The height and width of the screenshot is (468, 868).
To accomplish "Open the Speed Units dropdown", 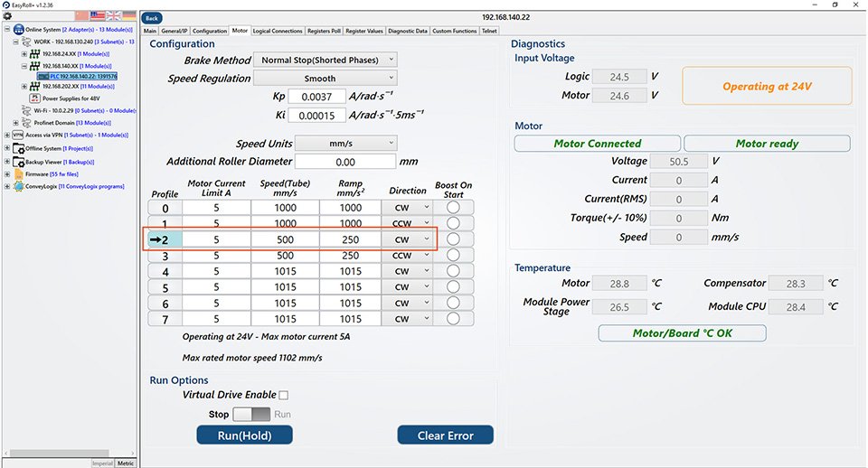I will 346,143.
